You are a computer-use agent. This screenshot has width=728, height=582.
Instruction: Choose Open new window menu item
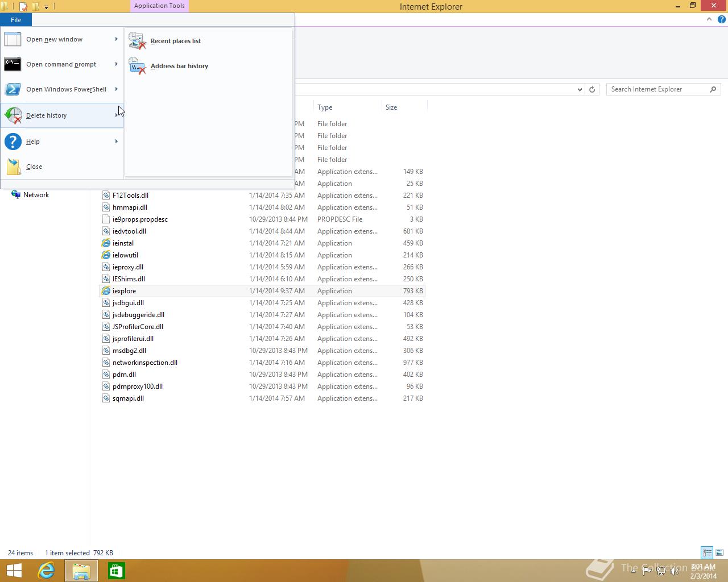coord(62,39)
